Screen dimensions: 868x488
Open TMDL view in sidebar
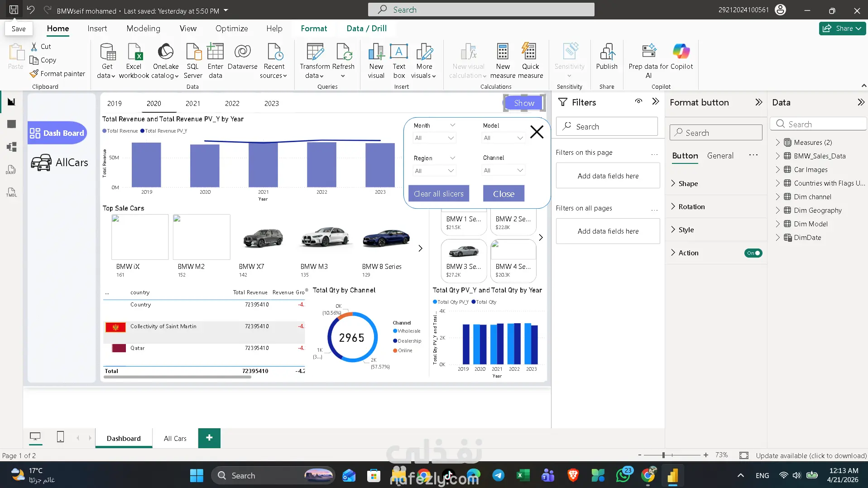(x=11, y=192)
